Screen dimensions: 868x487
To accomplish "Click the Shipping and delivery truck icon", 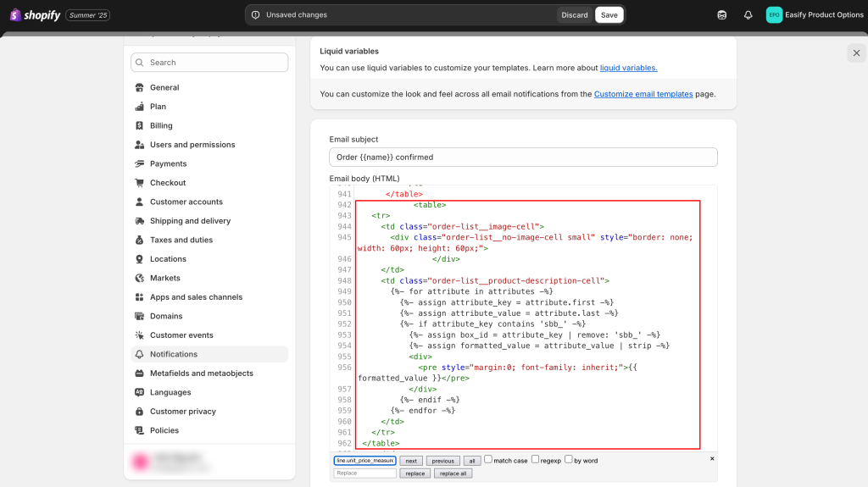I will (140, 221).
